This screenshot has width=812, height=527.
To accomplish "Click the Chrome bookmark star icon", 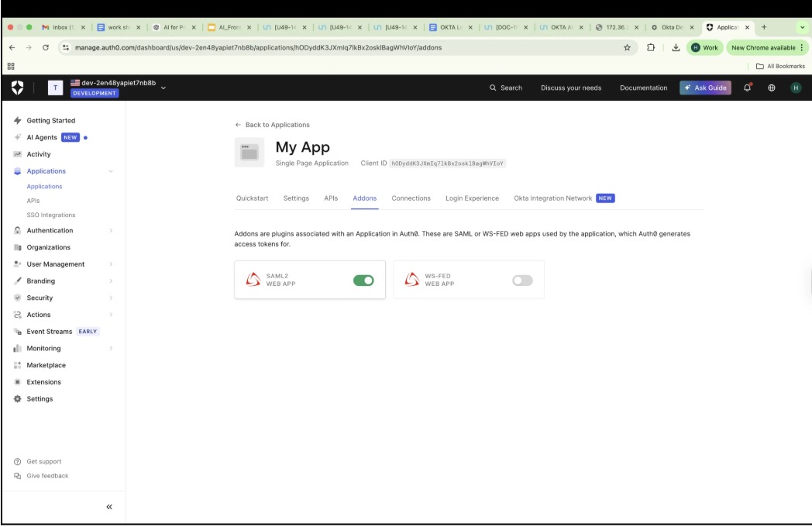I will click(627, 47).
